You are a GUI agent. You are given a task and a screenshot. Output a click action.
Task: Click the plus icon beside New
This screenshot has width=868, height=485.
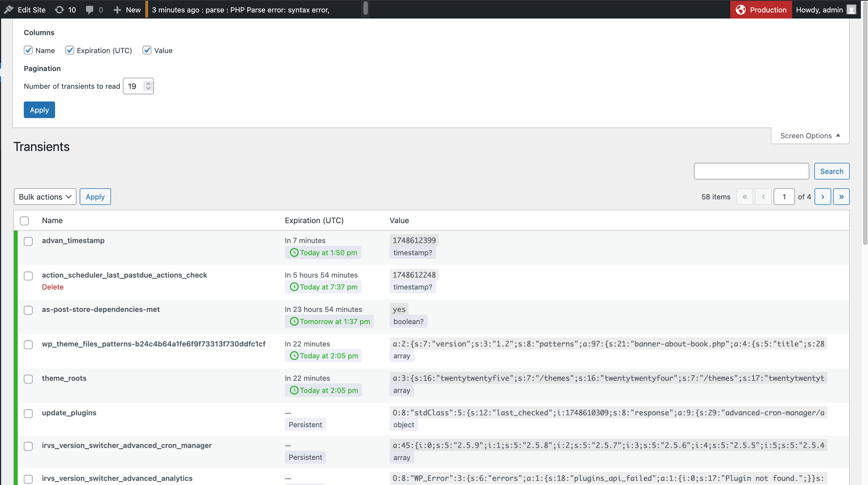pos(117,10)
